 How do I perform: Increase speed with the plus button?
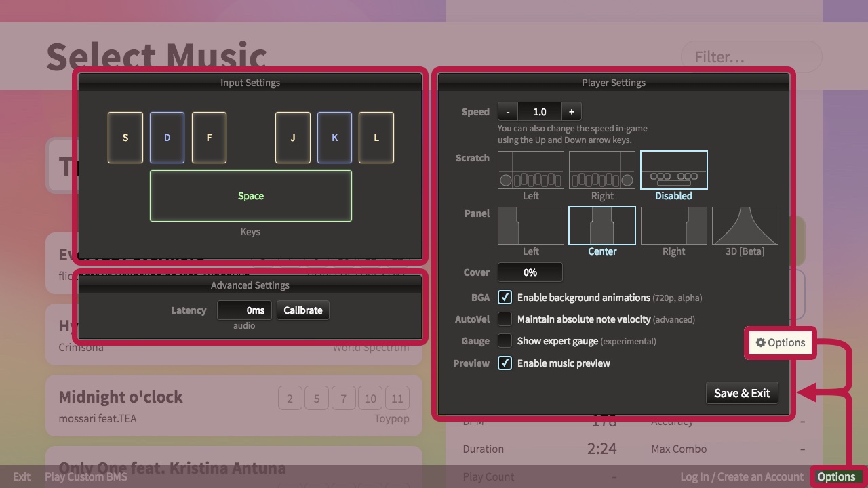(571, 112)
